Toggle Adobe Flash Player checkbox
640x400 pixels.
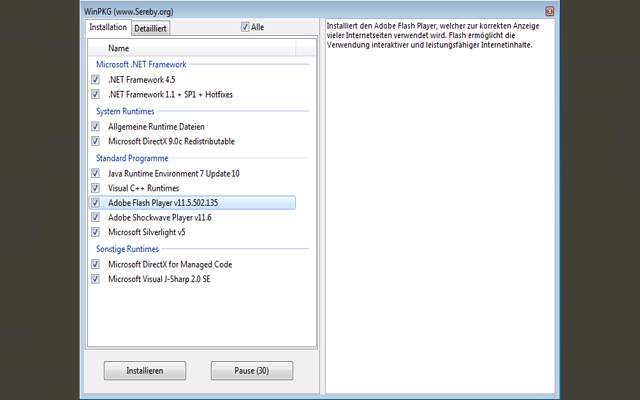(x=96, y=203)
